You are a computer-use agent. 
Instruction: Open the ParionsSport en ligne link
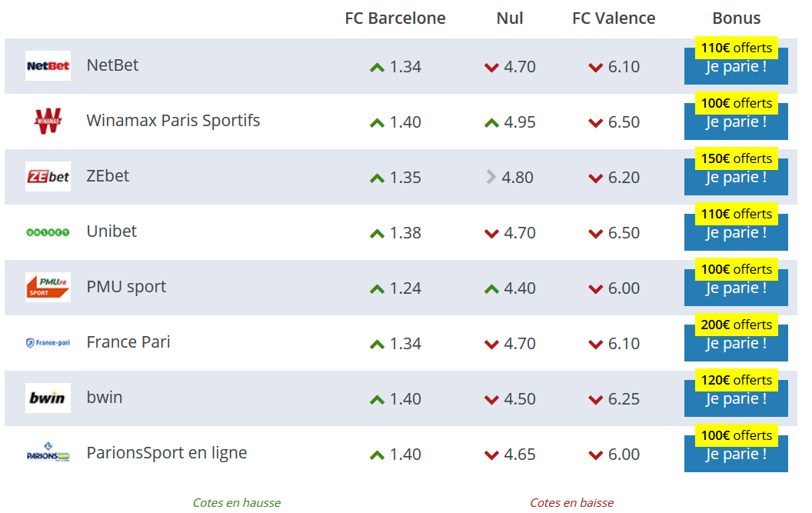point(167,453)
